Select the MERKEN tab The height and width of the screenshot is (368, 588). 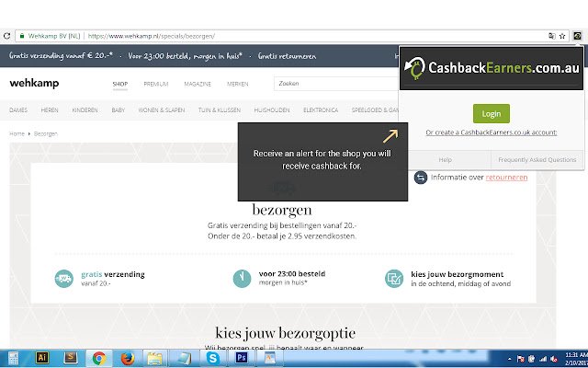click(x=238, y=84)
